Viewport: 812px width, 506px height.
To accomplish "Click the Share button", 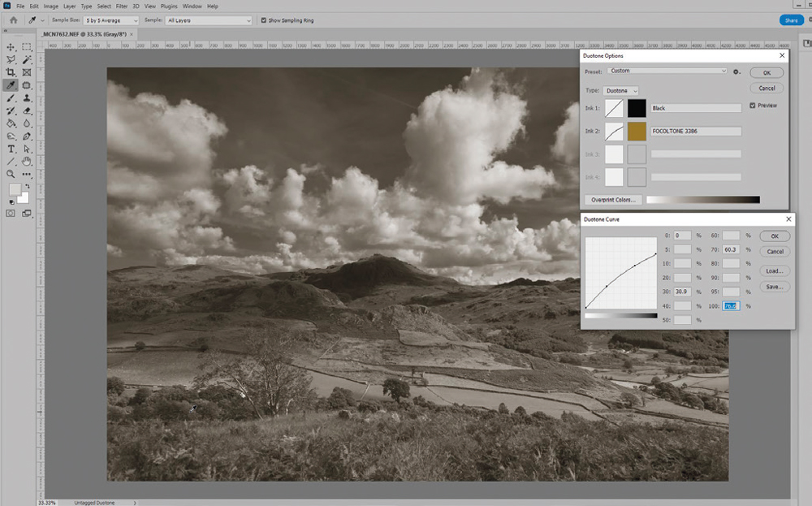I will click(791, 20).
